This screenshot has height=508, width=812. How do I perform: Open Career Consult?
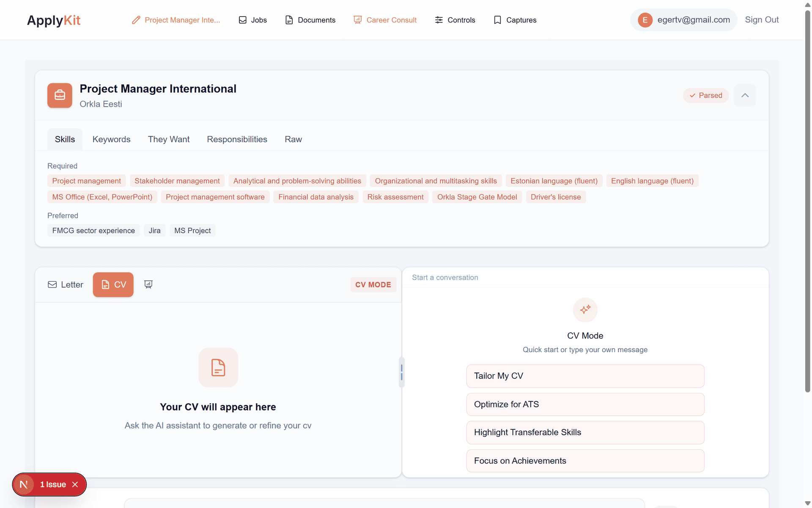click(x=385, y=20)
